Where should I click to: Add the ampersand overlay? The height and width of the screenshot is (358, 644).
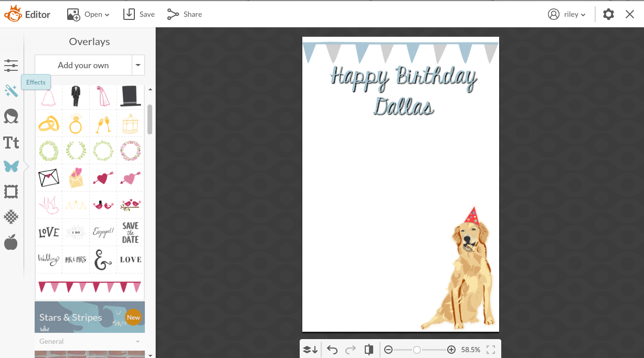[x=103, y=259]
